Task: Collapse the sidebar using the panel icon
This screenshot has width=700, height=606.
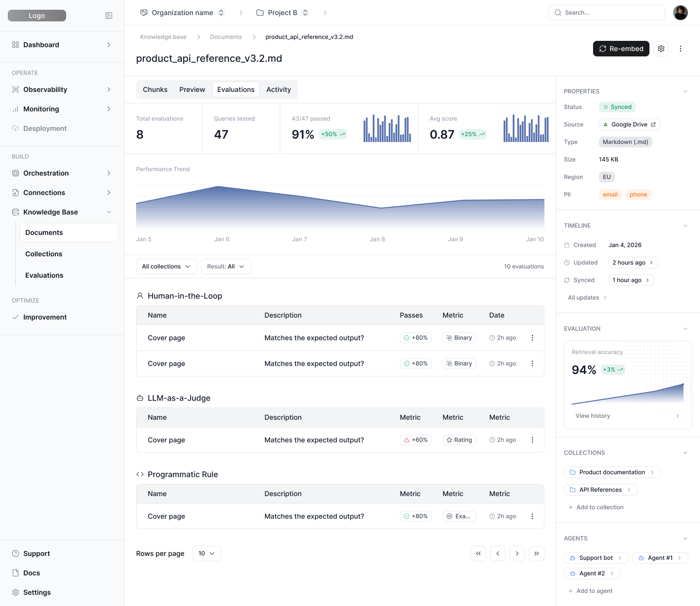Action: pos(109,16)
